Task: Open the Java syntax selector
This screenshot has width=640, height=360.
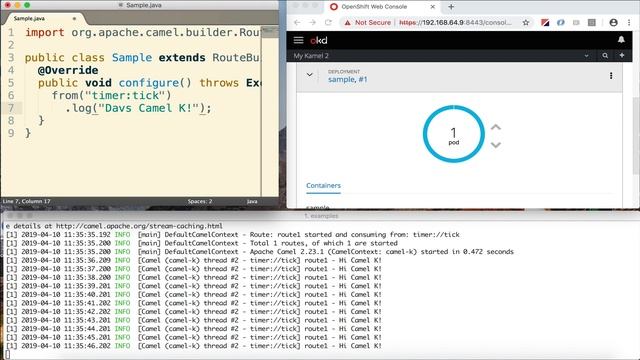Action: (252, 201)
